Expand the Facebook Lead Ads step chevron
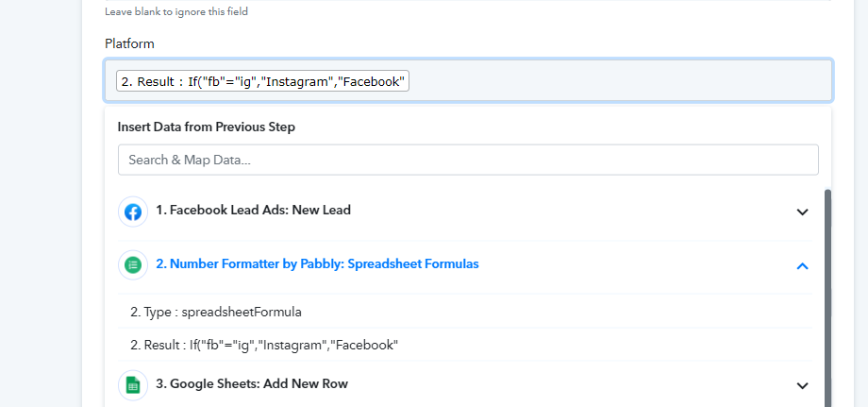 click(802, 212)
